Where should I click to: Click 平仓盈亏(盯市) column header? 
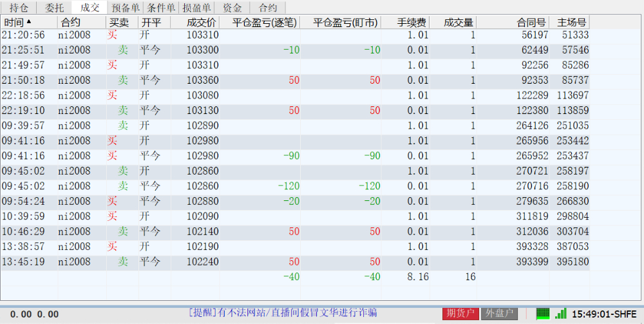coord(341,22)
